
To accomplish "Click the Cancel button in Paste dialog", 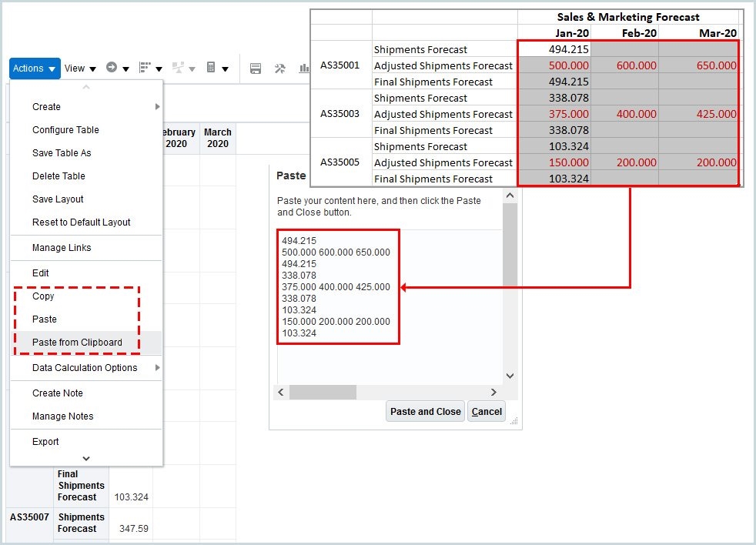I will click(x=487, y=412).
